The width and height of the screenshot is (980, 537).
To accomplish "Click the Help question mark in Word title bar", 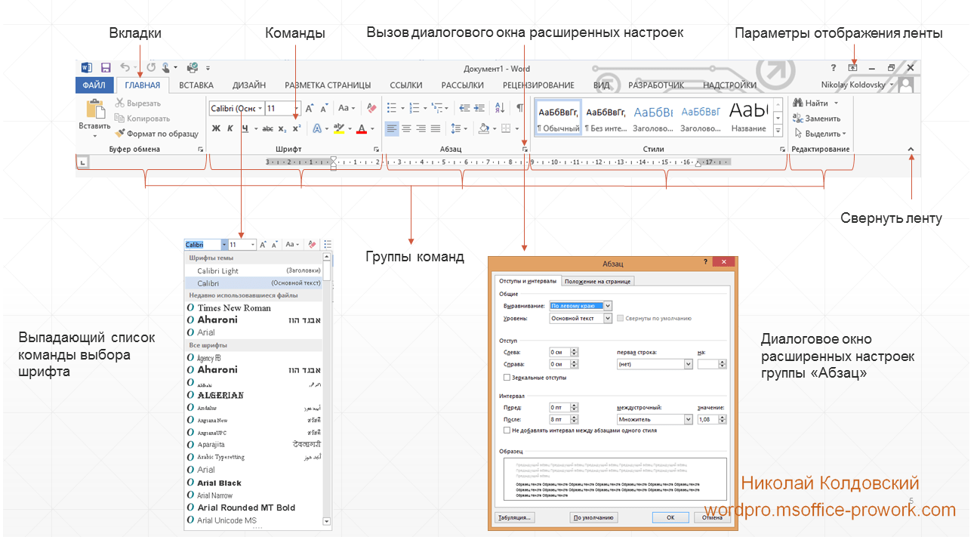I will [833, 68].
